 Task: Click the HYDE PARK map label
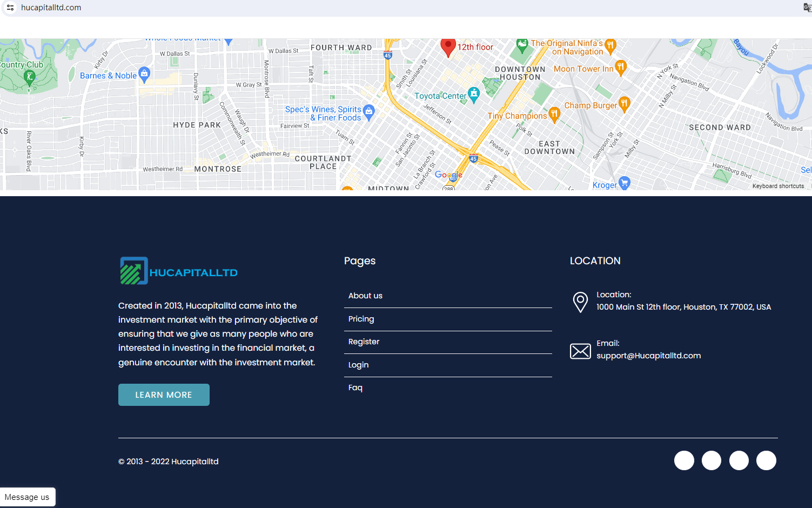(x=197, y=125)
